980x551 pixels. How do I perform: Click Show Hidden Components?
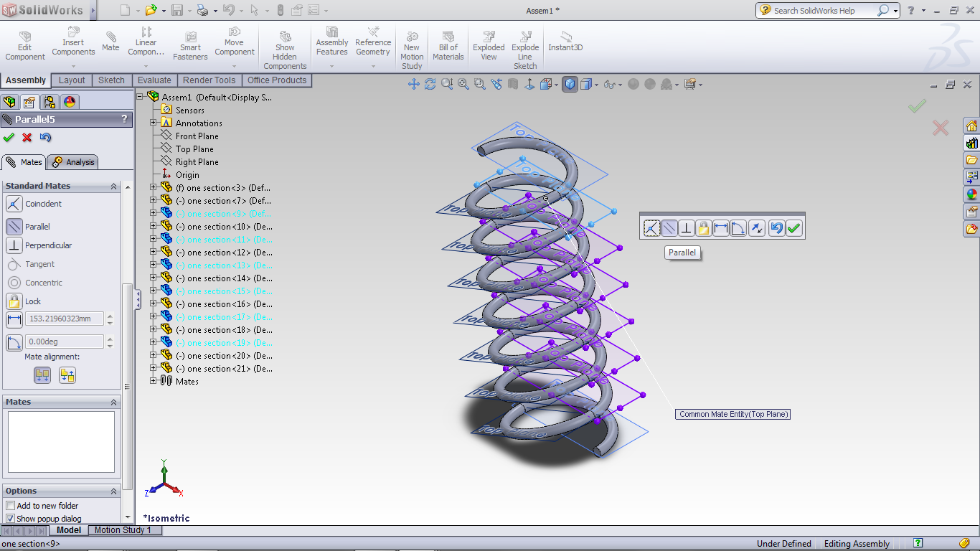(285, 50)
